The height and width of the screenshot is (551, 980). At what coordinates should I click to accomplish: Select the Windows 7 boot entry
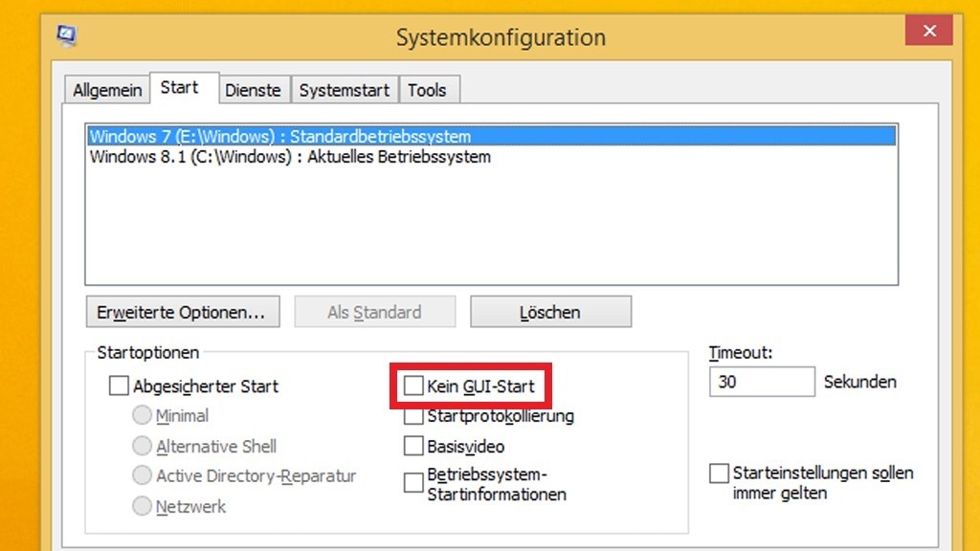pos(491,136)
